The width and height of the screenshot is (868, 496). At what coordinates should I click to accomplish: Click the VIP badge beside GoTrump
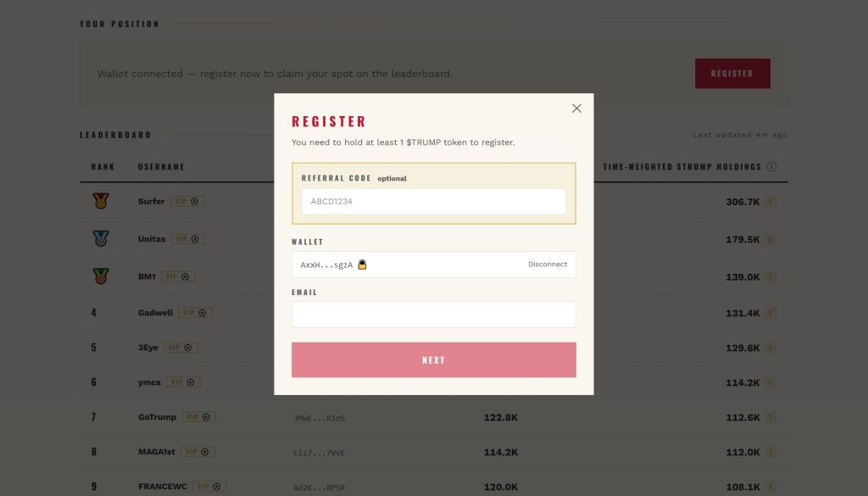[x=198, y=417]
